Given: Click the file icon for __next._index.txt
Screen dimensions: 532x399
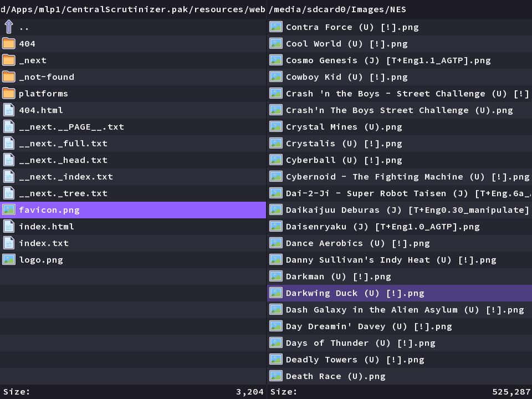Looking at the screenshot, I should tap(9, 176).
